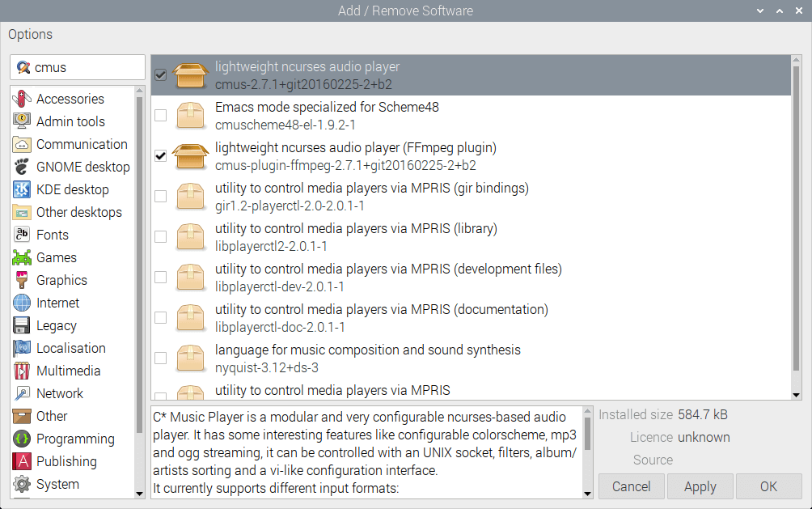This screenshot has height=509, width=812.
Task: Uncheck the cmus-plugin-ffmpeg checkbox
Action: [x=160, y=155]
